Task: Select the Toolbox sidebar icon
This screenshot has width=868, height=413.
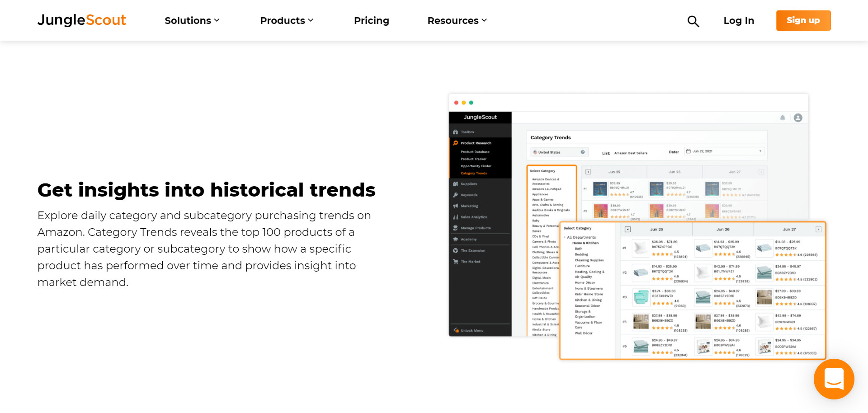Action: (x=456, y=132)
